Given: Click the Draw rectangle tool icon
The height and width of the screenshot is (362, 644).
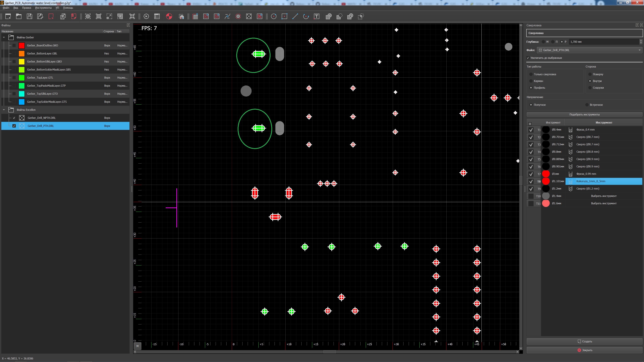Looking at the screenshot, I should point(284,16).
